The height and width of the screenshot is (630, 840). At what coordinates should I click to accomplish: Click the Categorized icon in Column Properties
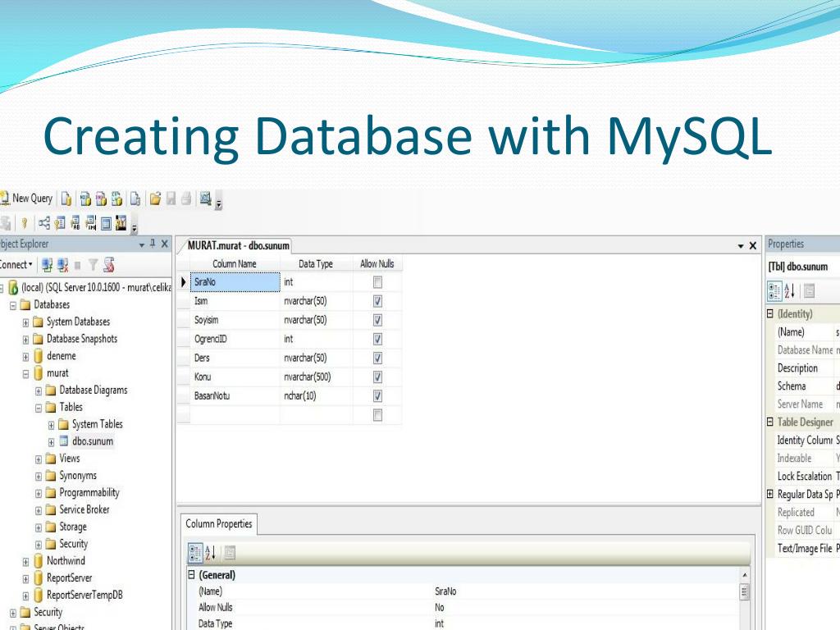point(195,553)
